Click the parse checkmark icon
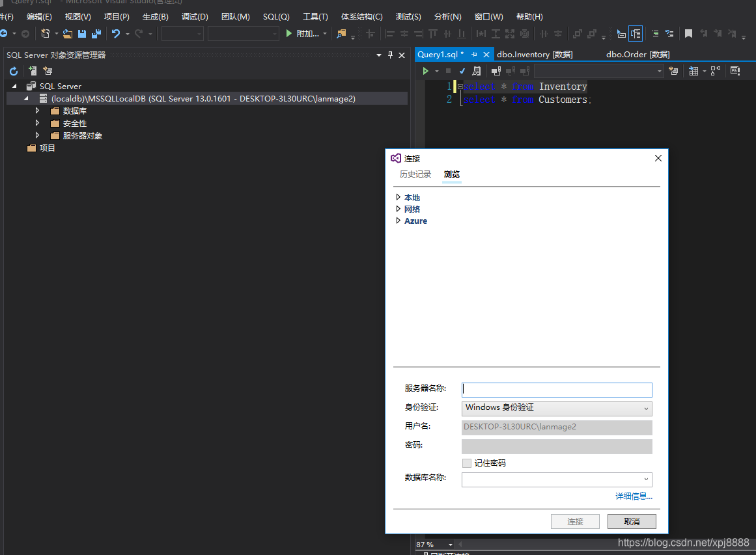The width and height of the screenshot is (756, 555). [462, 72]
